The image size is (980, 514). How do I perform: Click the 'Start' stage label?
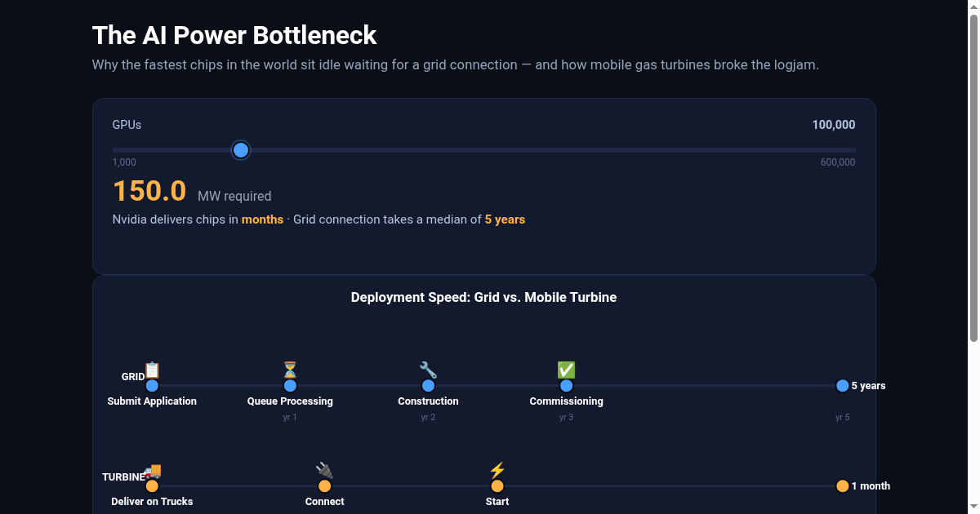[x=497, y=502]
